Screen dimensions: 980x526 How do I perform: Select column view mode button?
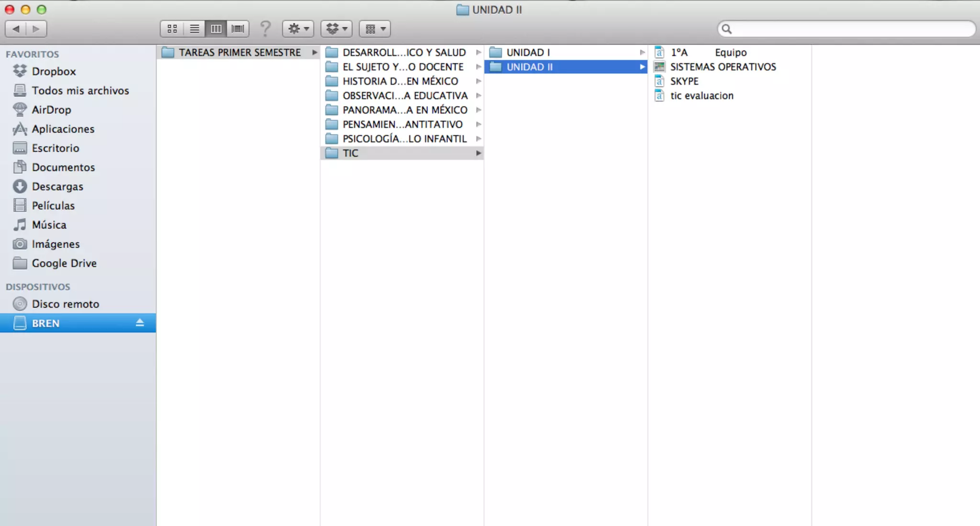[x=216, y=29]
